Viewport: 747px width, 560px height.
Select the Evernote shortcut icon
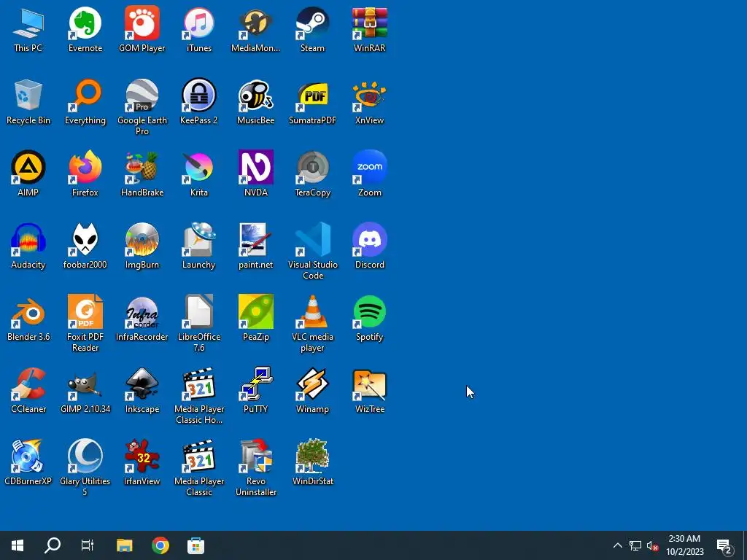click(85, 23)
